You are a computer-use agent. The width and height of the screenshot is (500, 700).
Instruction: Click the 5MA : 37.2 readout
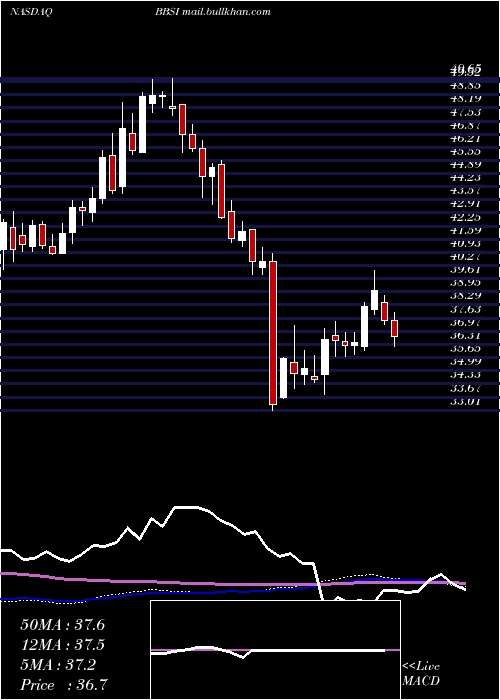pos(58,665)
